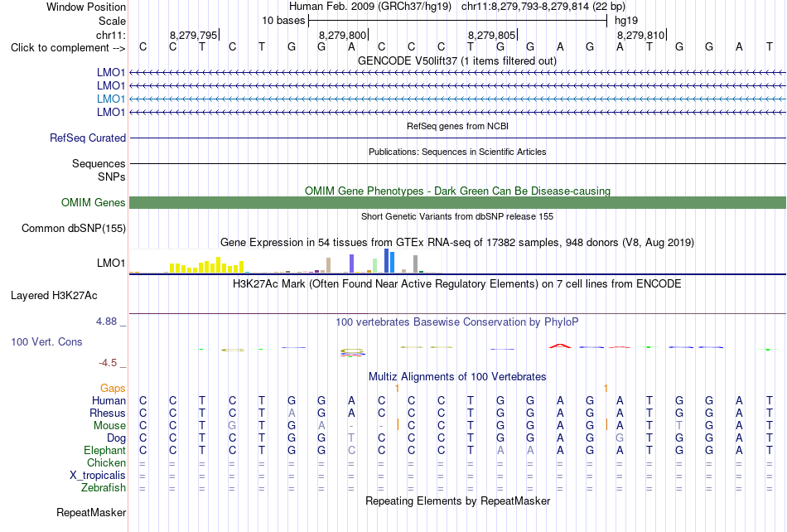The height and width of the screenshot is (532, 787).
Task: Select the Zebrafish alignment row label
Action: 104,488
